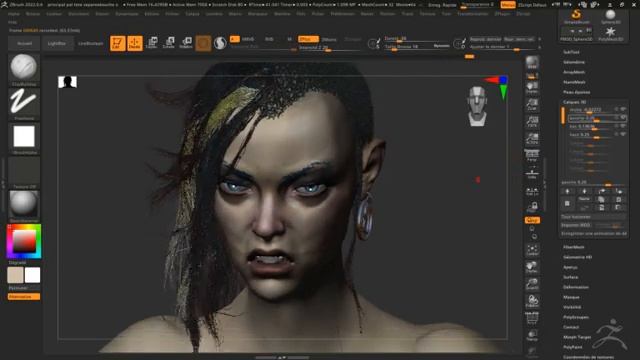The image size is (640, 360).
Task: Adjust the Z Intensity slider
Action: 329,48
